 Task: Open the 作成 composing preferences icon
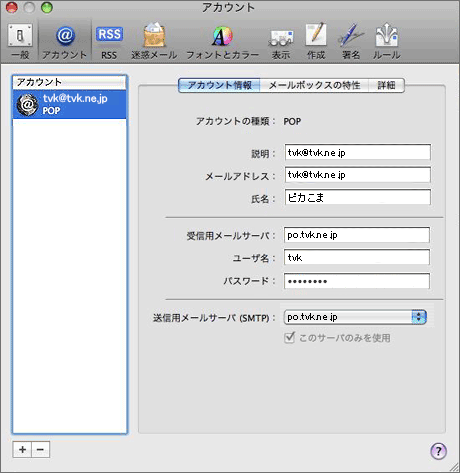point(316,41)
